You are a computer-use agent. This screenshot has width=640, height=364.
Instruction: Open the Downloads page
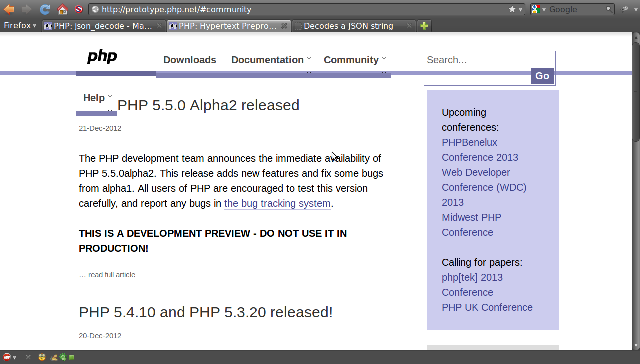tap(190, 60)
